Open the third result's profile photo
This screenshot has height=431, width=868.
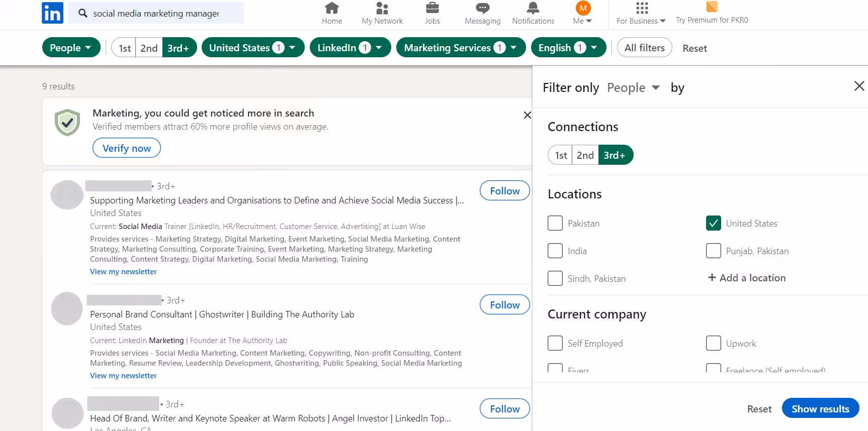coord(67,413)
